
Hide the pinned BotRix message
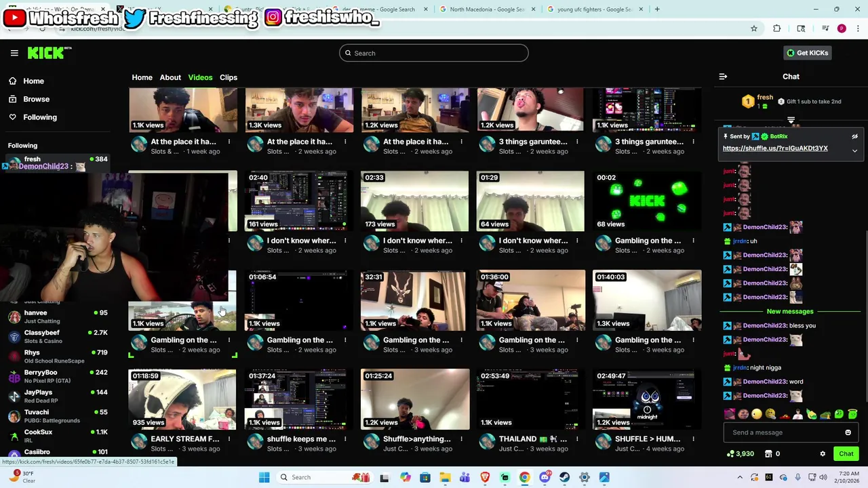click(854, 136)
